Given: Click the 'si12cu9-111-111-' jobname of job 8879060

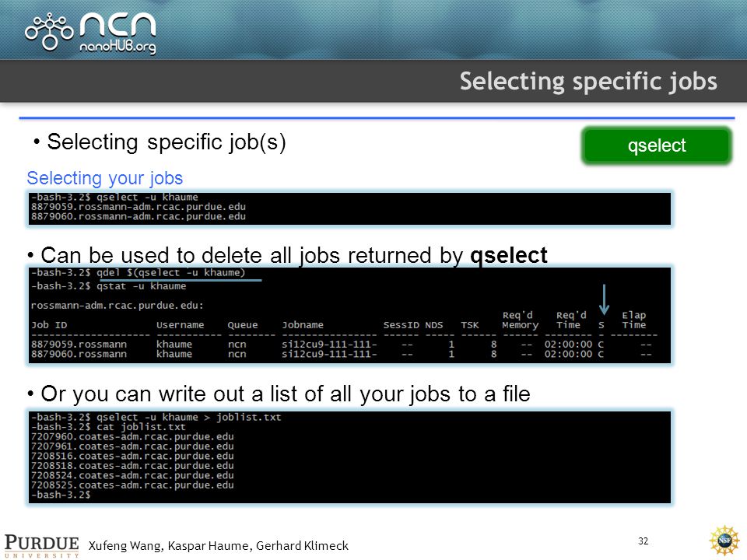Looking at the screenshot, I should (x=329, y=355).
